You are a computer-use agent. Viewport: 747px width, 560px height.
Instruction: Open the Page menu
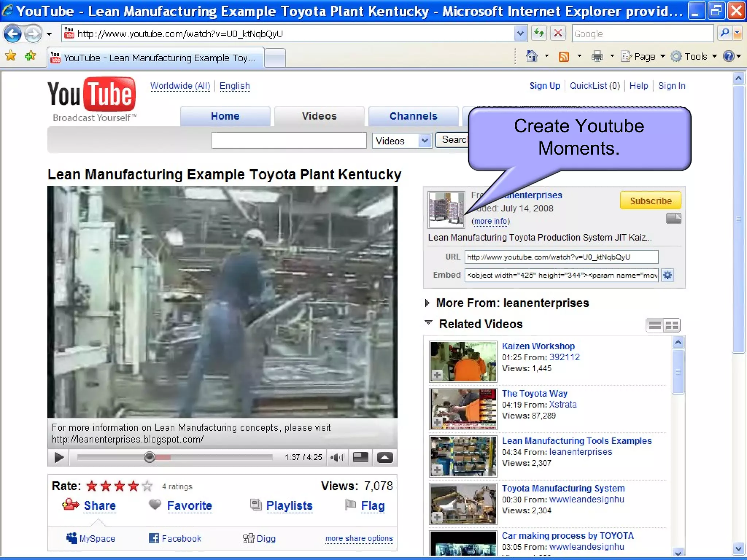click(643, 57)
